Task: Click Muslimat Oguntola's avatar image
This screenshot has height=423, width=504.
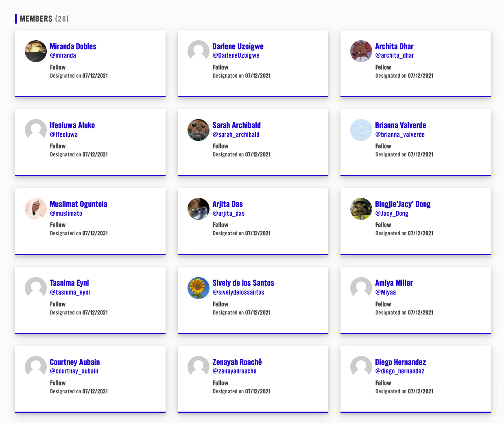Action: pyautogui.click(x=36, y=209)
